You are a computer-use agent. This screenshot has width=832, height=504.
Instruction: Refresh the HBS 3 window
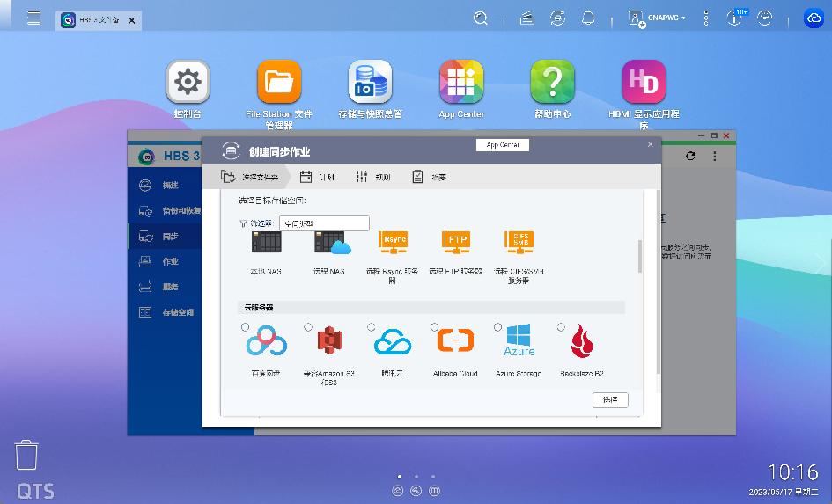pyautogui.click(x=691, y=156)
